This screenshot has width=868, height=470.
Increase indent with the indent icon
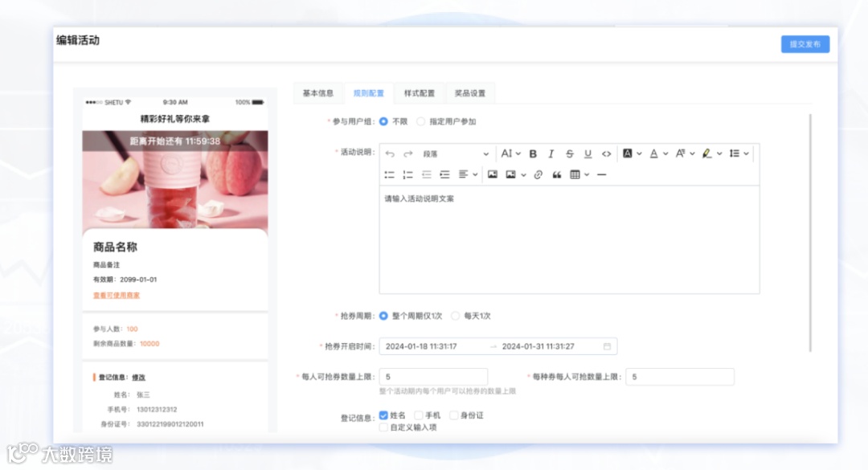(444, 175)
